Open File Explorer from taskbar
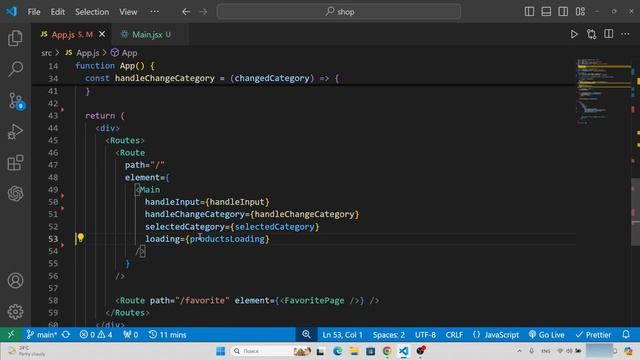 click(354, 351)
